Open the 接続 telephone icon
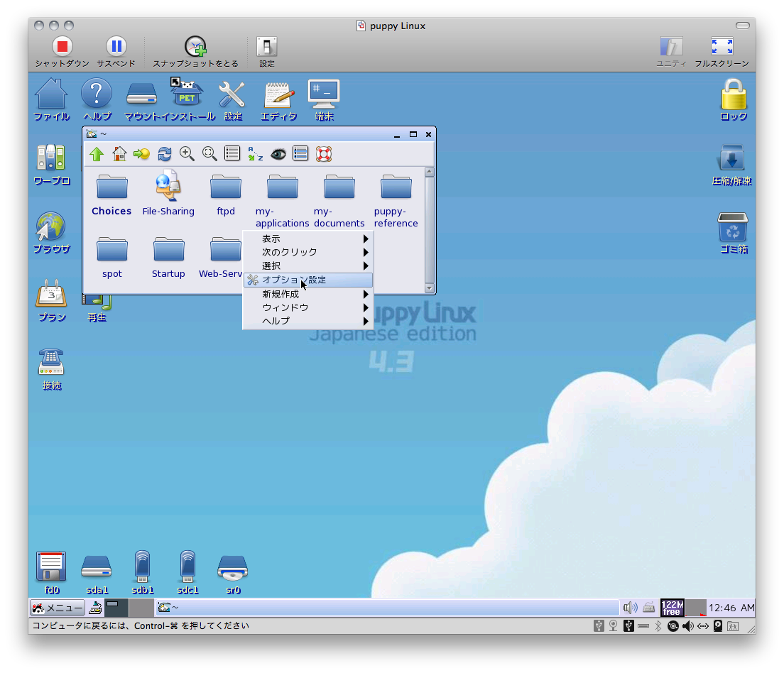 [51, 362]
